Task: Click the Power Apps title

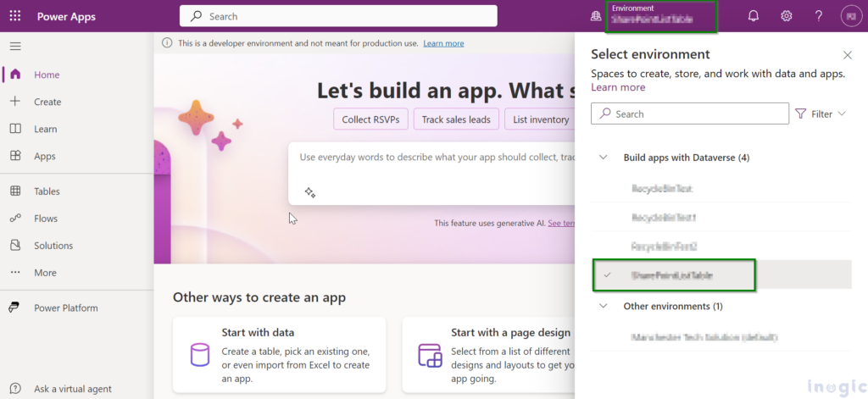Action: (66, 17)
